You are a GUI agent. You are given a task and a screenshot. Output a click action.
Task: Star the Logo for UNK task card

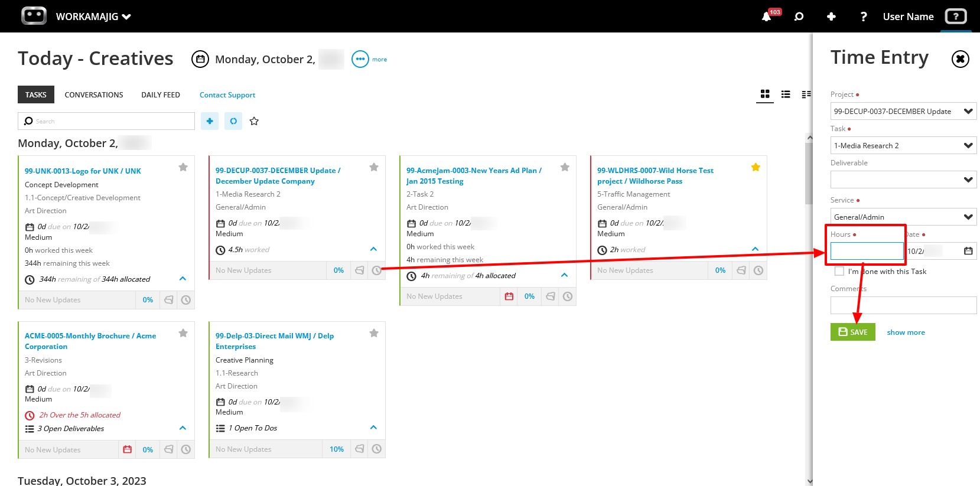point(183,167)
